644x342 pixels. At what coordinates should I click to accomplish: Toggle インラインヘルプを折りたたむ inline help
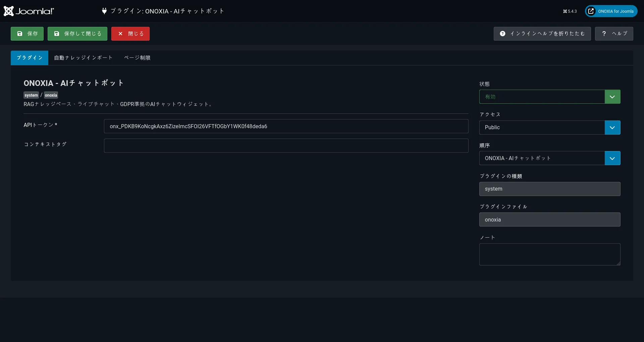[542, 34]
